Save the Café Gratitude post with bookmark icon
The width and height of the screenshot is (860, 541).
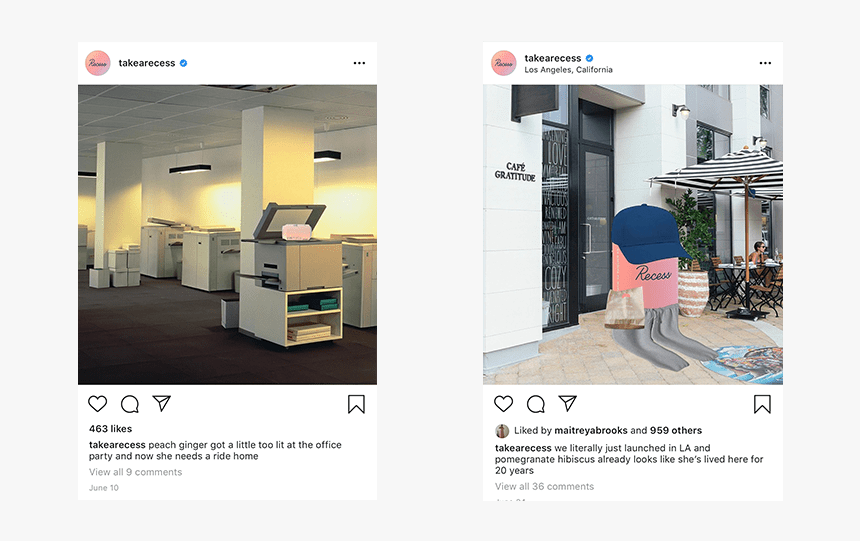click(x=762, y=404)
